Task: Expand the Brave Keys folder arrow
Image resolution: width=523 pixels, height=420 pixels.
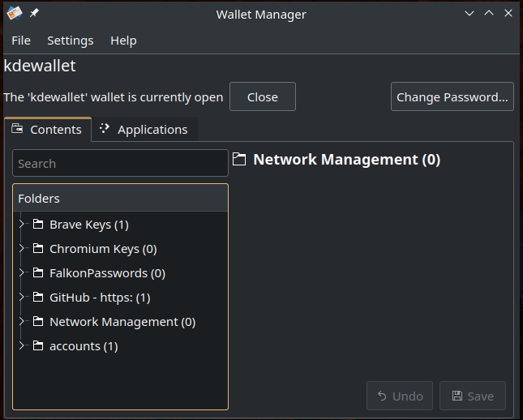Action: [x=22, y=224]
